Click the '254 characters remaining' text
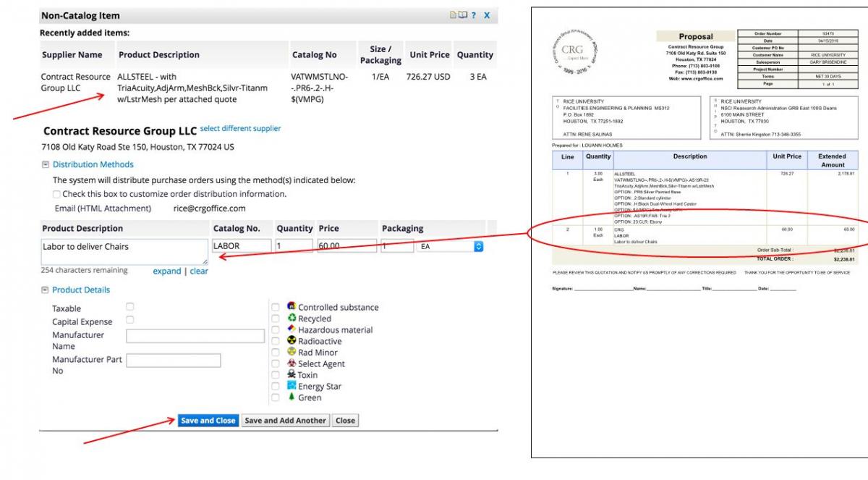Screen dimensions: 868x480 click(85, 271)
